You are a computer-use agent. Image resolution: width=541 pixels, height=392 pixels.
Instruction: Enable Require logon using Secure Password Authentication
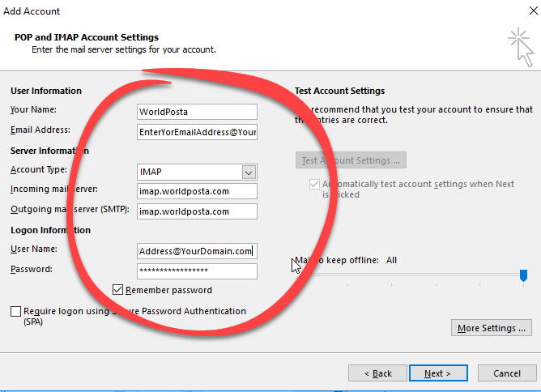tap(16, 311)
